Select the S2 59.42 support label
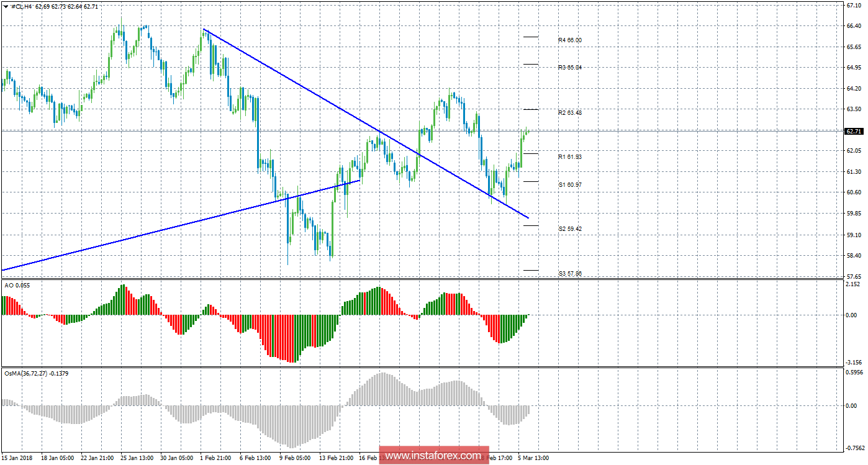868x465 pixels. coord(569,228)
